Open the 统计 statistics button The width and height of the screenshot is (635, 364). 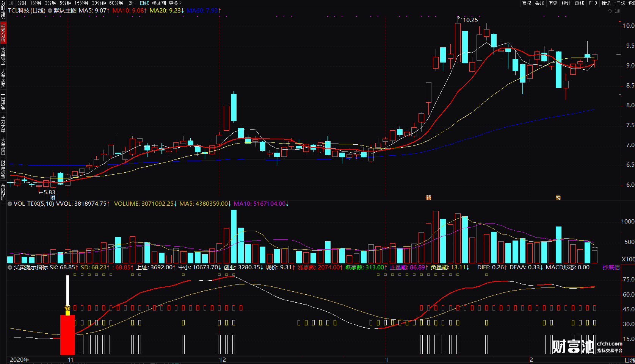pyautogui.click(x=566, y=3)
